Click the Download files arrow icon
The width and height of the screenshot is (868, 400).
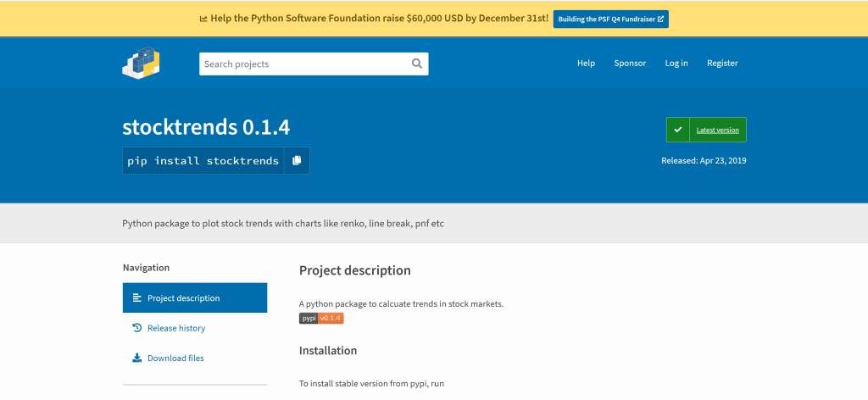point(136,358)
